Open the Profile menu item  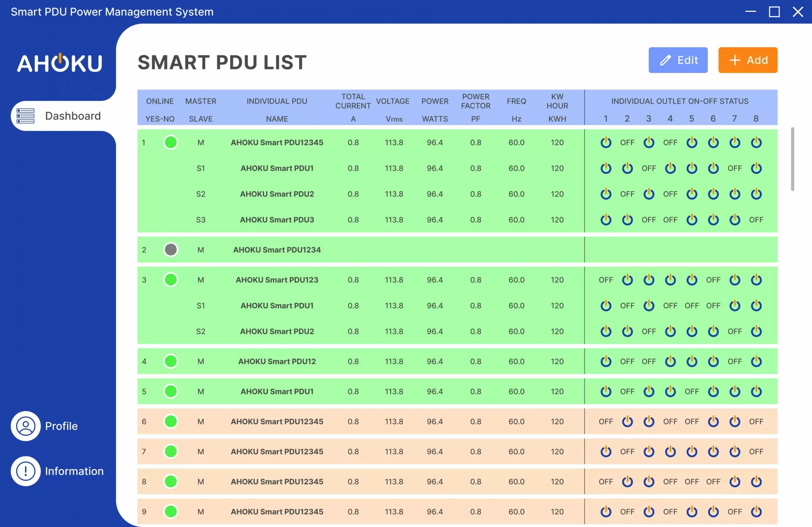click(x=62, y=426)
